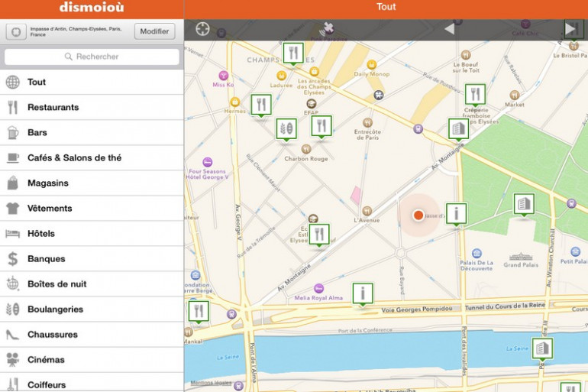The image size is (588, 392).
Task: Click the high-heel Chaussures icon
Action: (12, 335)
